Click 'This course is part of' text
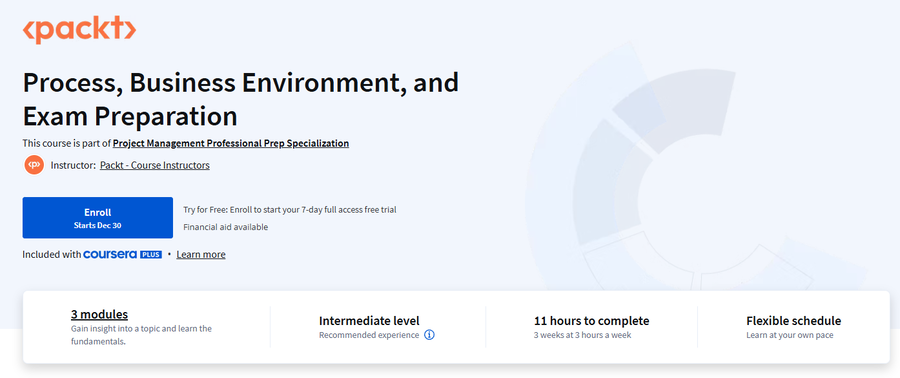Screen dimensions: 900x378 tap(67, 143)
